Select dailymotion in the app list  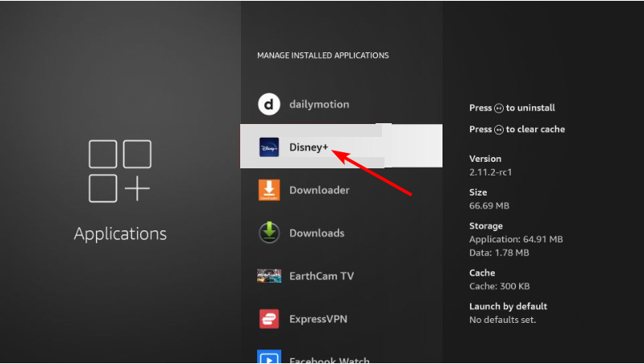pos(341,104)
